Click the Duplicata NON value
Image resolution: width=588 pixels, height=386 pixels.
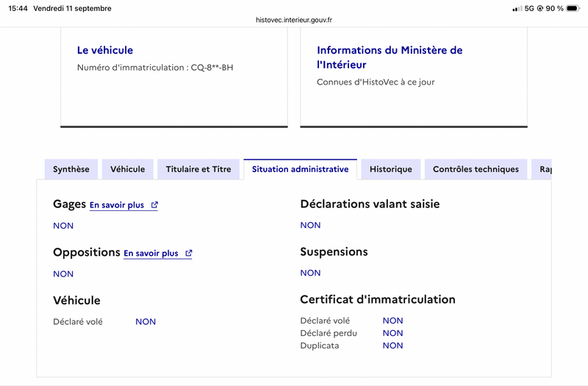click(x=392, y=346)
